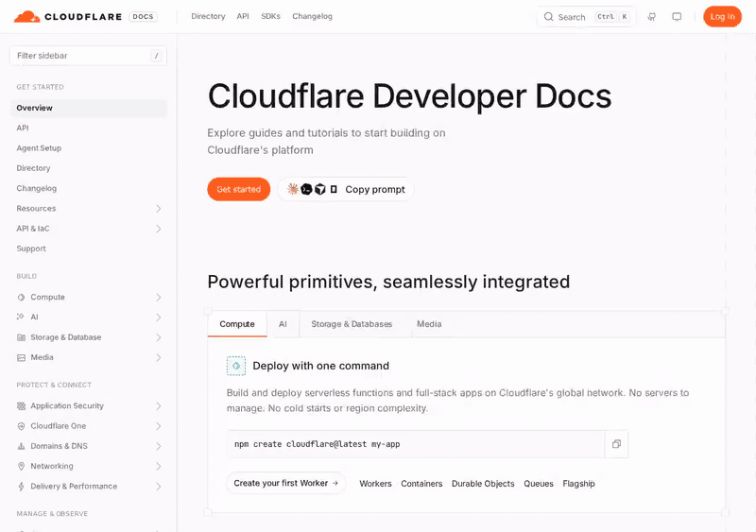This screenshot has width=756, height=532.
Task: Open Support in the sidebar
Action: [31, 249]
